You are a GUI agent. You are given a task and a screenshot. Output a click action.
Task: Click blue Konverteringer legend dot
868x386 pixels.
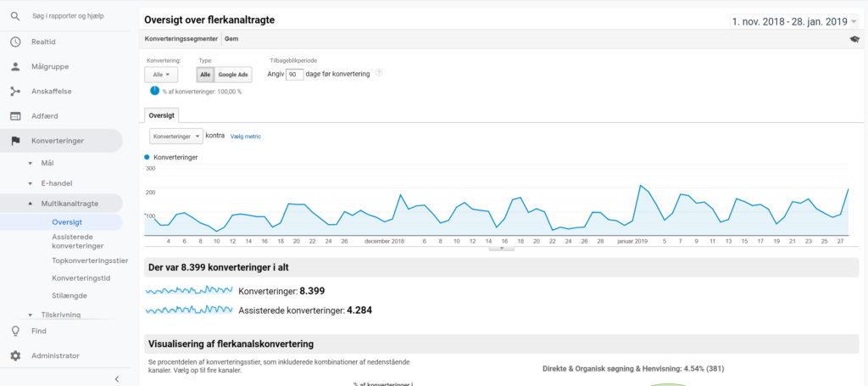click(147, 157)
